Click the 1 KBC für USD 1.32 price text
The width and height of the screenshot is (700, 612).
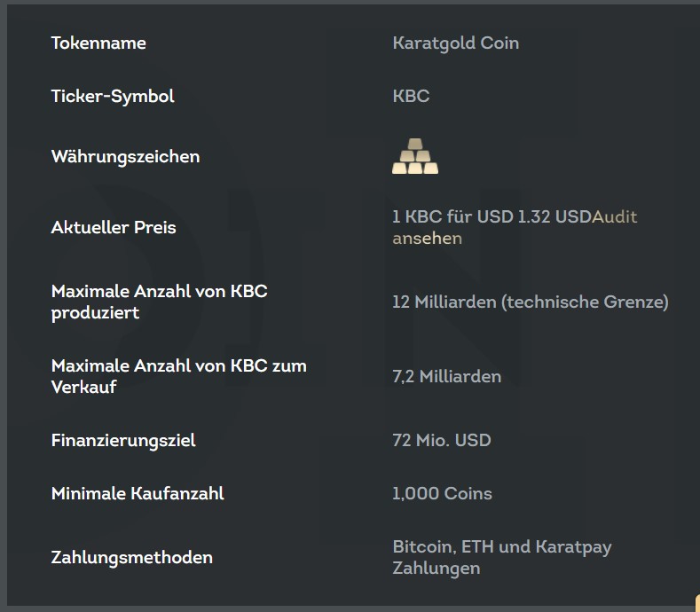tap(492, 217)
